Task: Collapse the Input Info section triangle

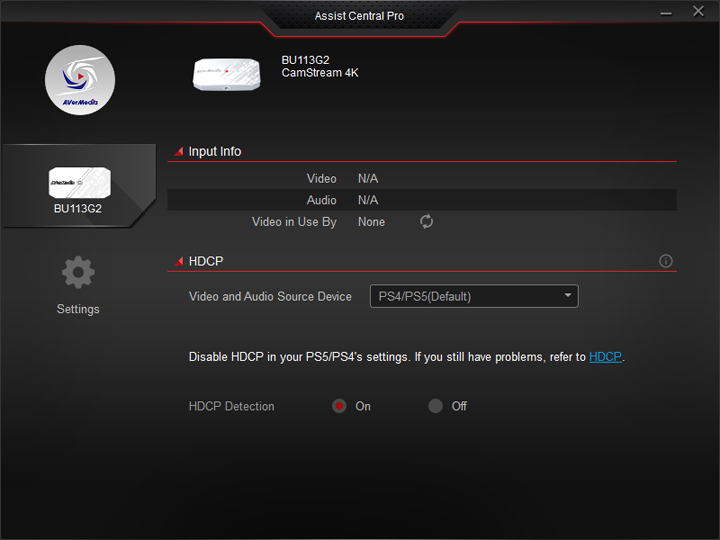Action: pos(179,152)
